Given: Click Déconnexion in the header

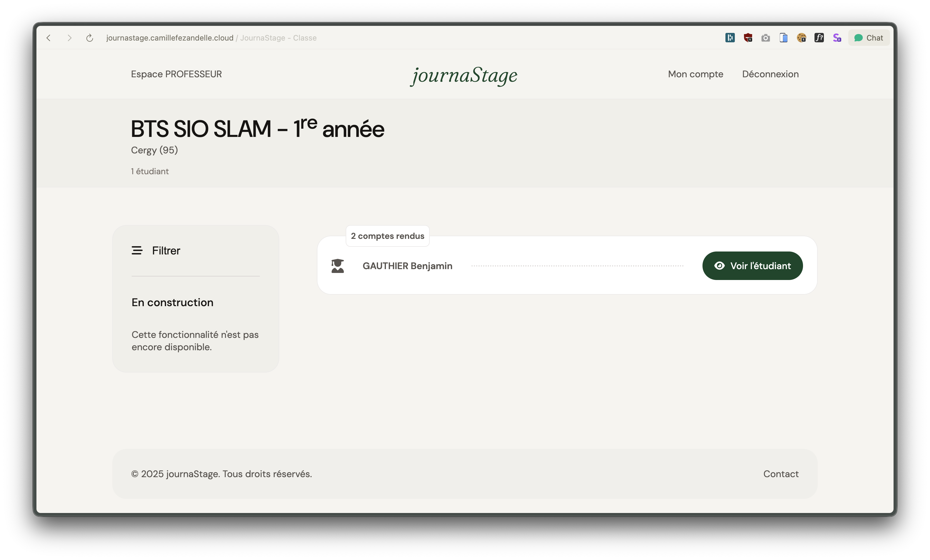Looking at the screenshot, I should click(x=770, y=74).
